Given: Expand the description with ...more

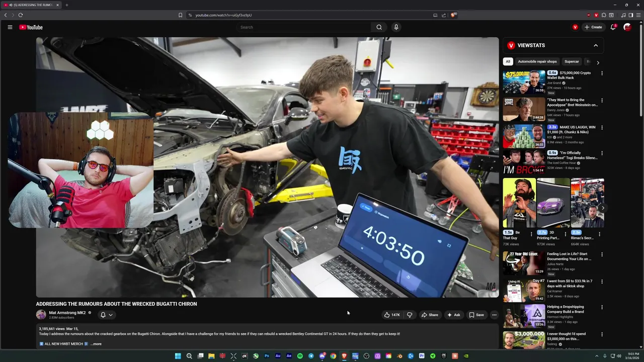Looking at the screenshot, I should tap(96, 344).
